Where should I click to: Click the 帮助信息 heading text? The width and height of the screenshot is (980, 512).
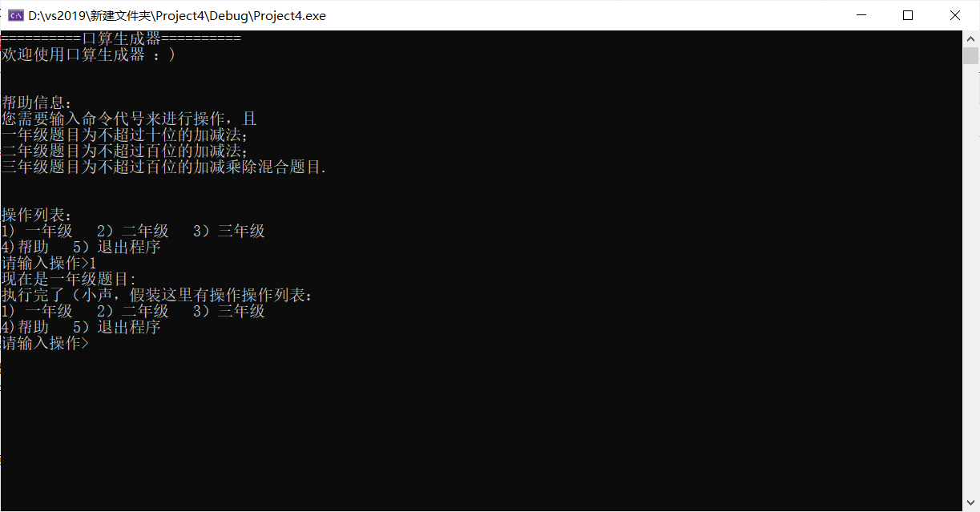pos(37,103)
